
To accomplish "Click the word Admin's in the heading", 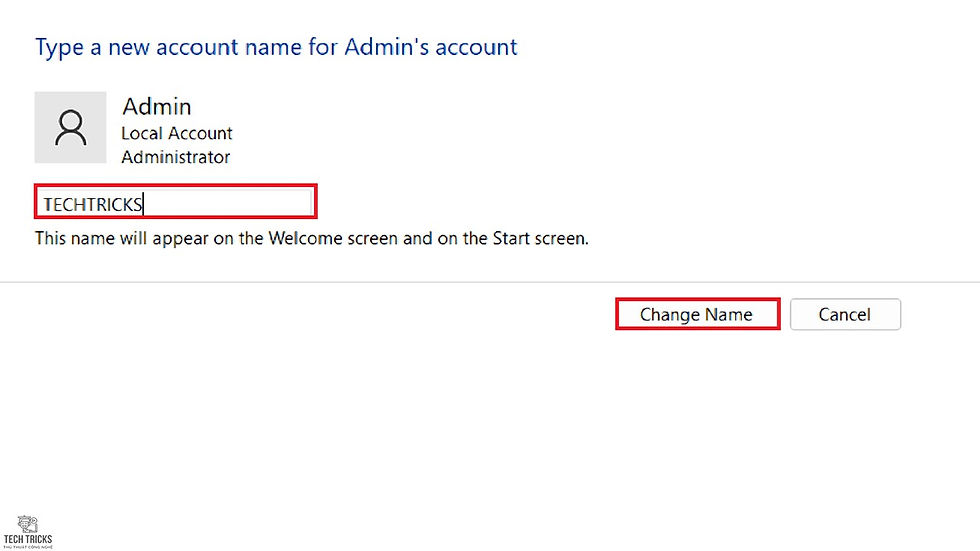I will click(386, 47).
